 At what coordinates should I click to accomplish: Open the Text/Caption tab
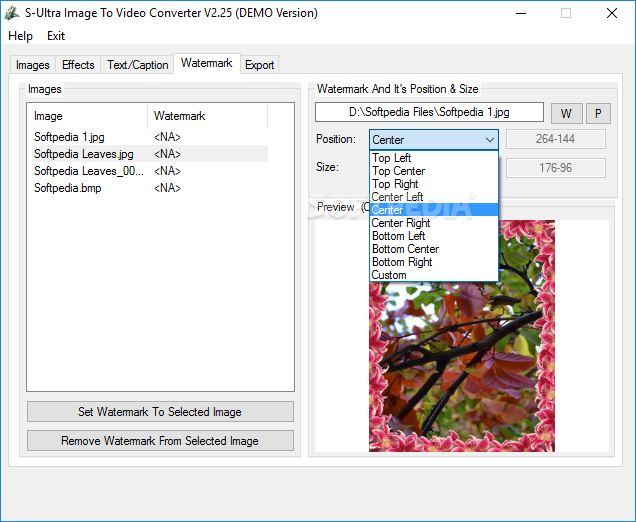click(138, 65)
